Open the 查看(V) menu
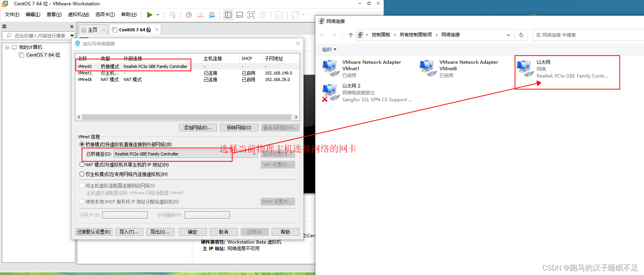This screenshot has width=644, height=275. [x=54, y=15]
